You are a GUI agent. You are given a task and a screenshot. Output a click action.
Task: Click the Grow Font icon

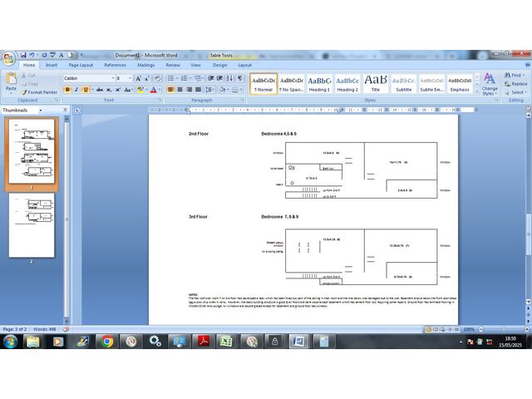point(140,78)
